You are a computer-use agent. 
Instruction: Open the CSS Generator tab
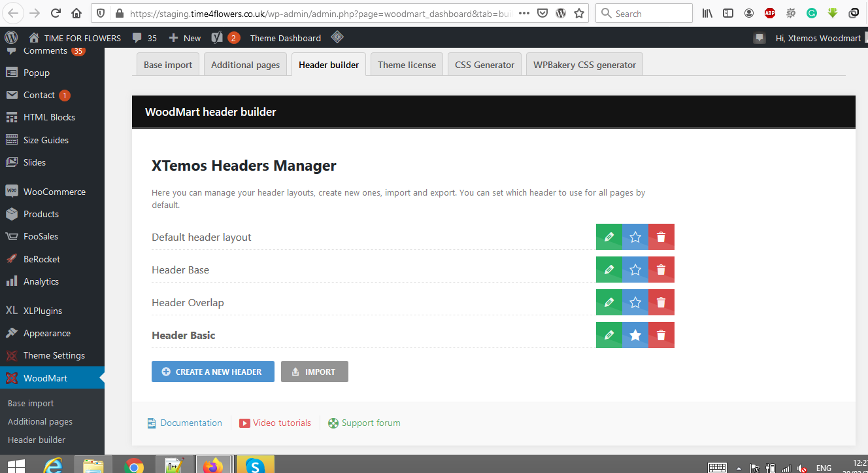484,65
